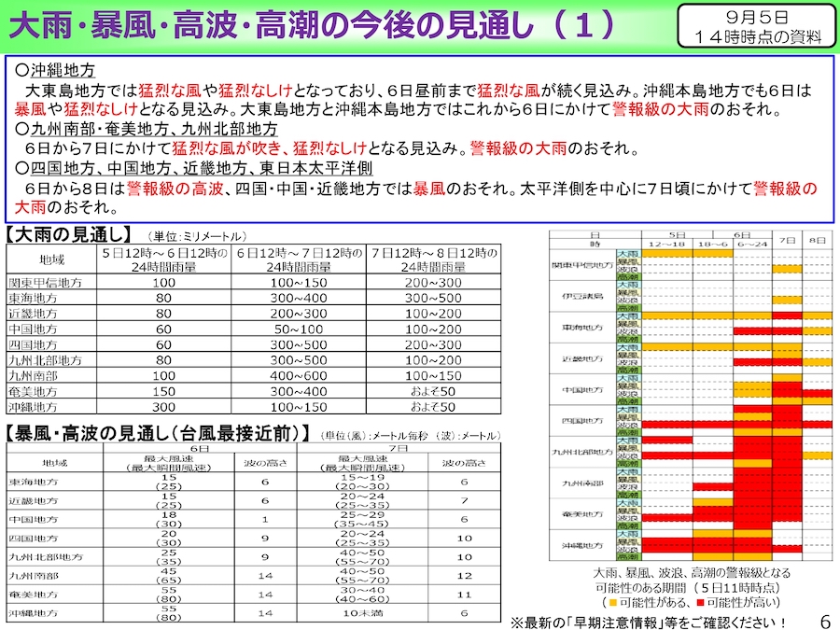Click the 伊豆諸島 row label in the warning chart

click(x=582, y=296)
